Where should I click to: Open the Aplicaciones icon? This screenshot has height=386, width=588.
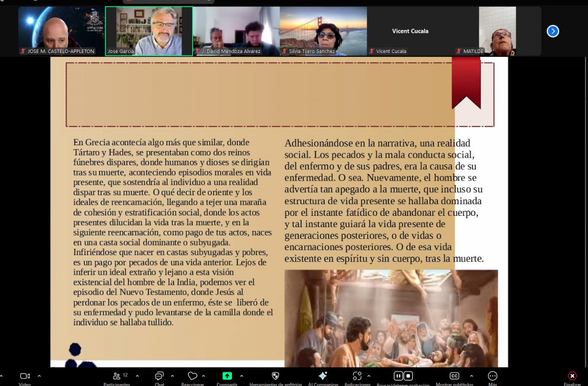357,376
